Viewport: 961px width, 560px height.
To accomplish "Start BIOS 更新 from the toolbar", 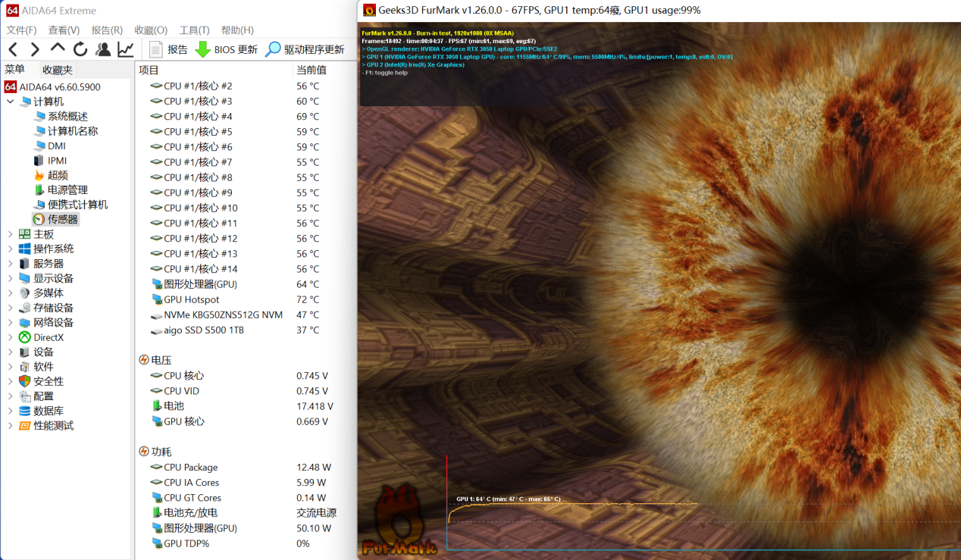I will [x=226, y=49].
